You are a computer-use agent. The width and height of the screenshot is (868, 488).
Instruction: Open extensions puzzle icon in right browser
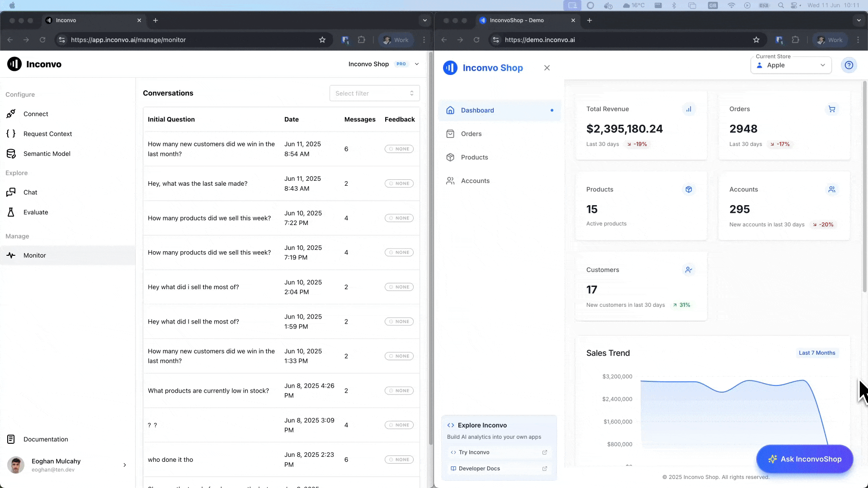point(795,40)
